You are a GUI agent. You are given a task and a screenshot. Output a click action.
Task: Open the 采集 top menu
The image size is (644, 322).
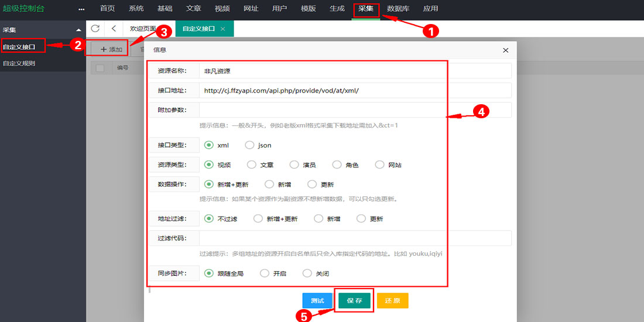click(366, 9)
